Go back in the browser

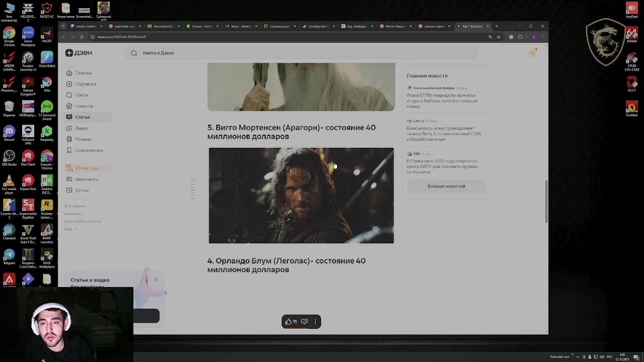[63, 37]
